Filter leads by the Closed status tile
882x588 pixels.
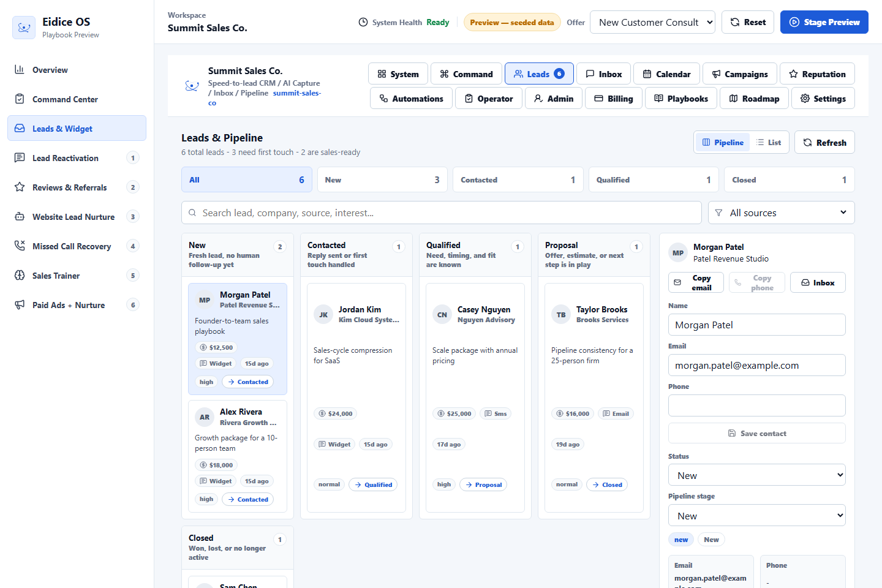790,179
